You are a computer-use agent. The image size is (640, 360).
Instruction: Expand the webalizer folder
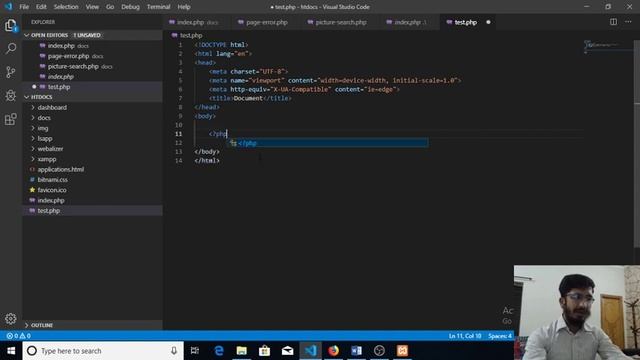click(x=50, y=149)
